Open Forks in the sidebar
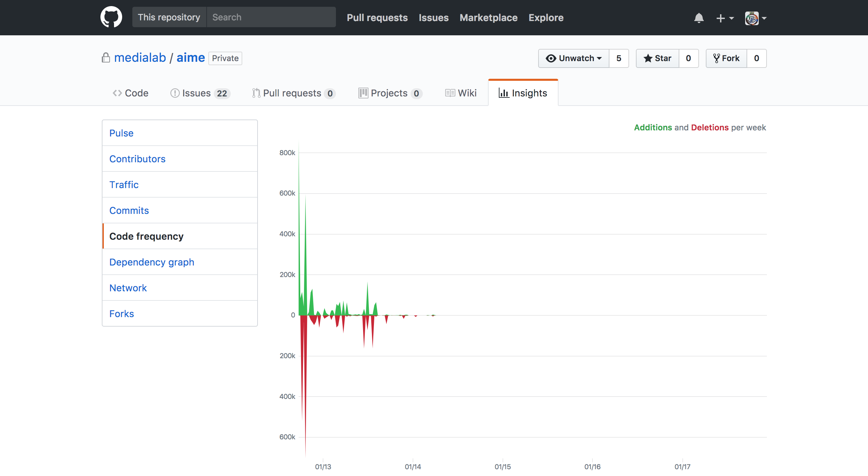 (180, 314)
